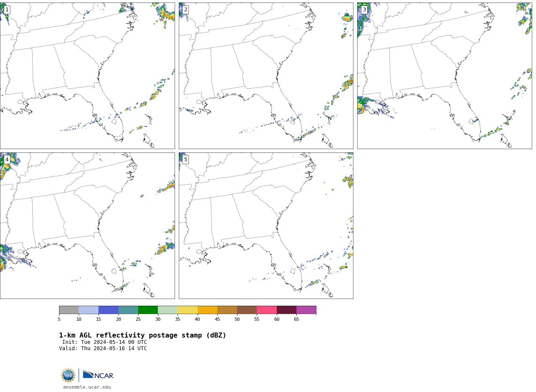This screenshot has height=392, width=536.
Task: Click the pink 55-60 dBZ swatch
Action: tap(267, 310)
